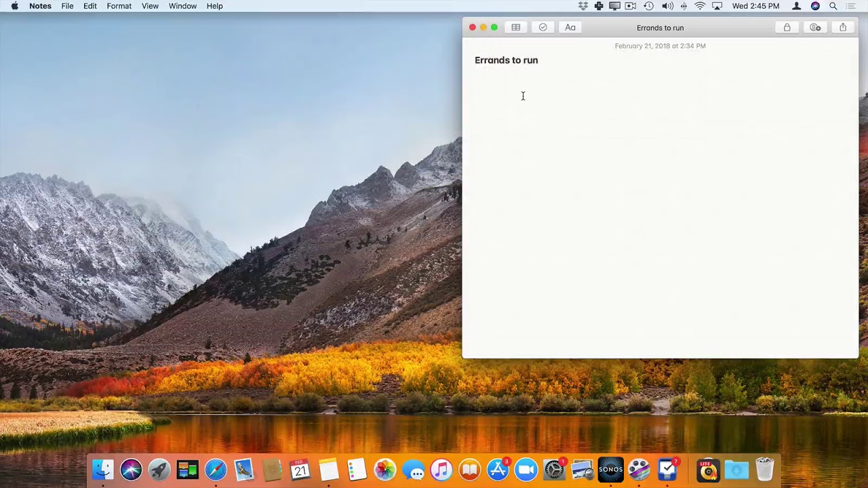This screenshot has width=868, height=488.
Task: Open Time Machine menu bar icon
Action: [x=649, y=6]
